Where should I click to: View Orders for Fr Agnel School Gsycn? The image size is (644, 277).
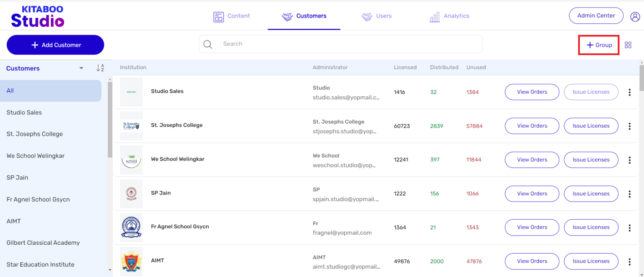pyautogui.click(x=532, y=228)
